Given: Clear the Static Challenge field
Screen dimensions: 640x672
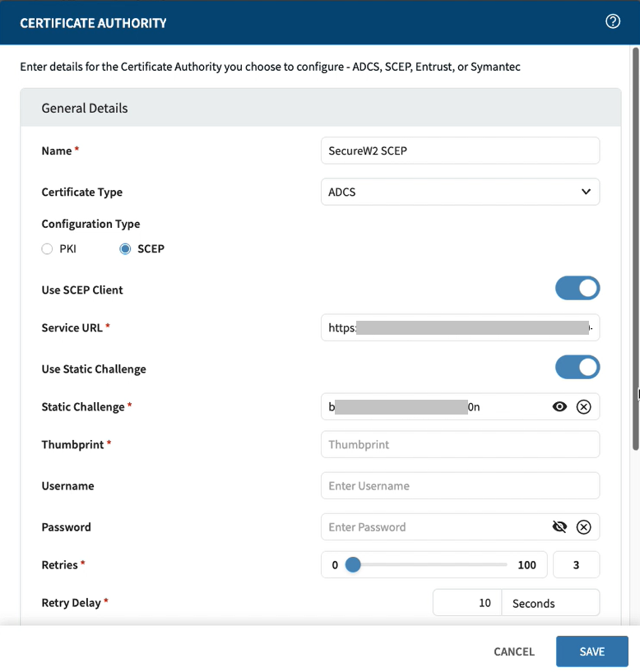Looking at the screenshot, I should pos(583,406).
